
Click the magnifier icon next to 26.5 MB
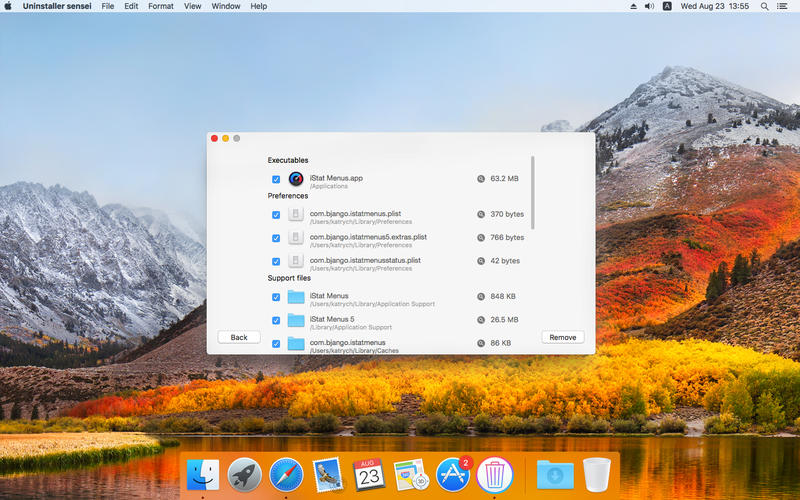coord(481,320)
